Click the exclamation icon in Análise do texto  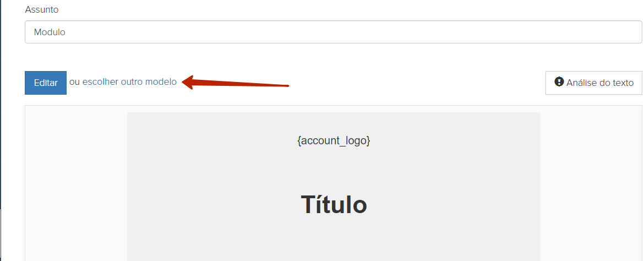(x=559, y=82)
